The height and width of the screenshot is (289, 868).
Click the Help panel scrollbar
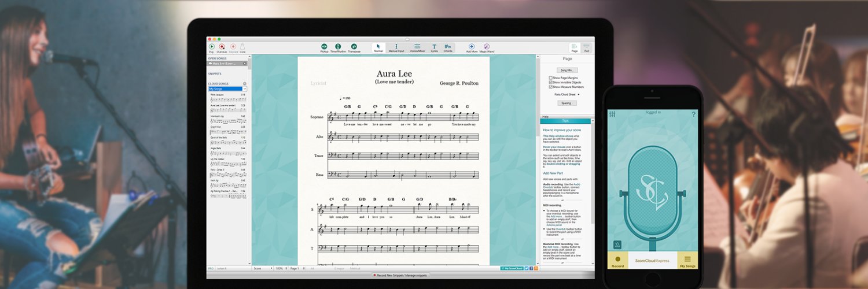coord(593,191)
